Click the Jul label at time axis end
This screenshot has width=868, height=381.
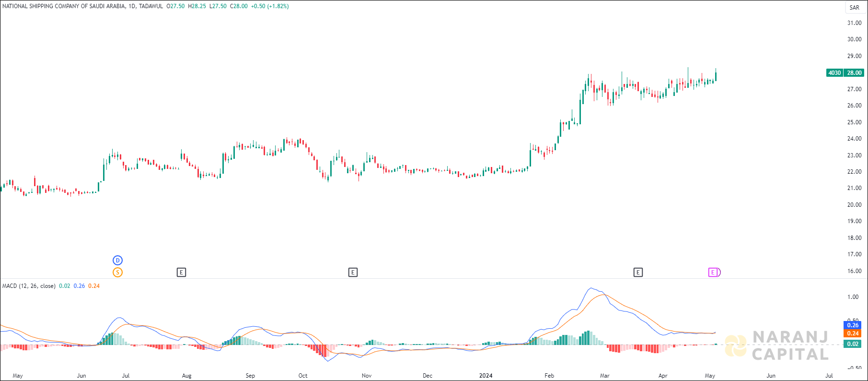pyautogui.click(x=829, y=376)
